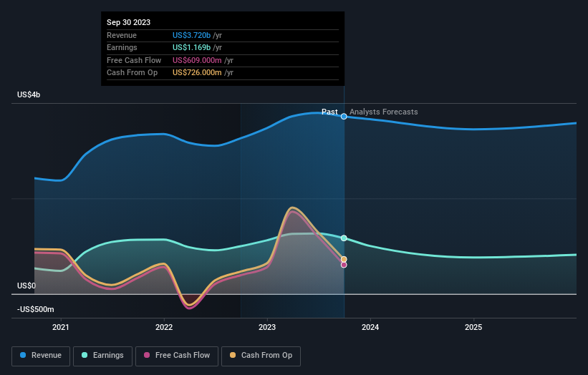The height and width of the screenshot is (375, 588).
Task: Click the US$1.169b earnings value in tooltip
Action: coord(192,47)
